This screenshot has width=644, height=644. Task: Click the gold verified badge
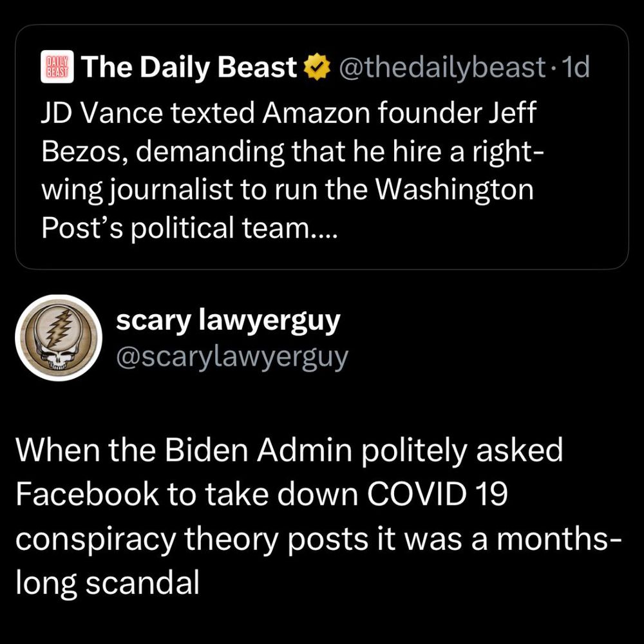[316, 68]
